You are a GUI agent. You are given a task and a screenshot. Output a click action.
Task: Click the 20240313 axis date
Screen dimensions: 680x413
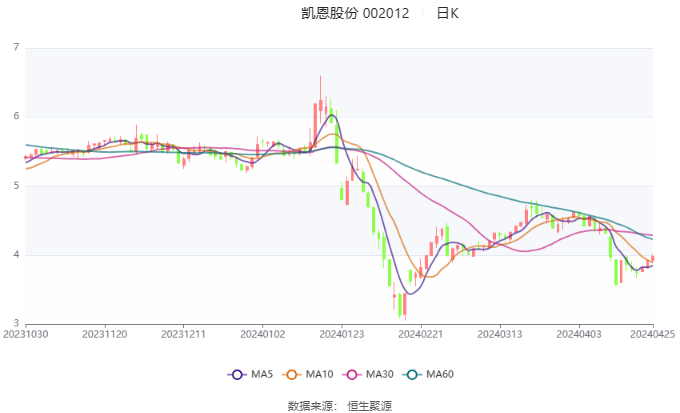pos(500,334)
